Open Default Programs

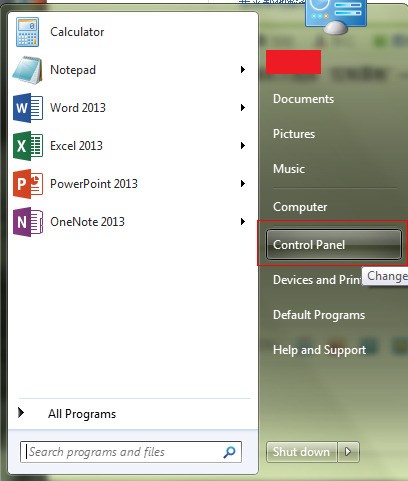coord(319,315)
